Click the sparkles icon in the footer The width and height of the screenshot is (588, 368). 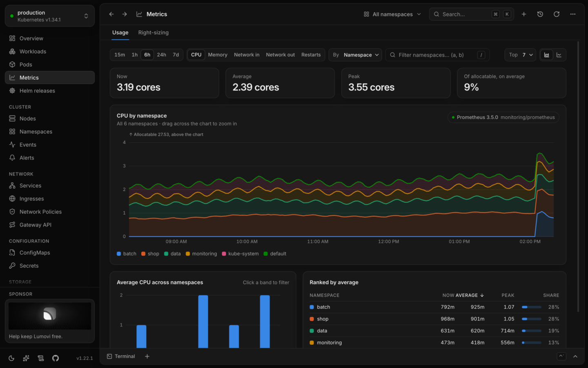pyautogui.click(x=26, y=358)
